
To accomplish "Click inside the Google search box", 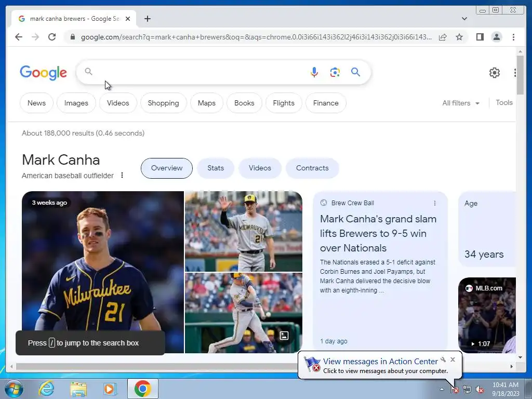I will (200, 72).
